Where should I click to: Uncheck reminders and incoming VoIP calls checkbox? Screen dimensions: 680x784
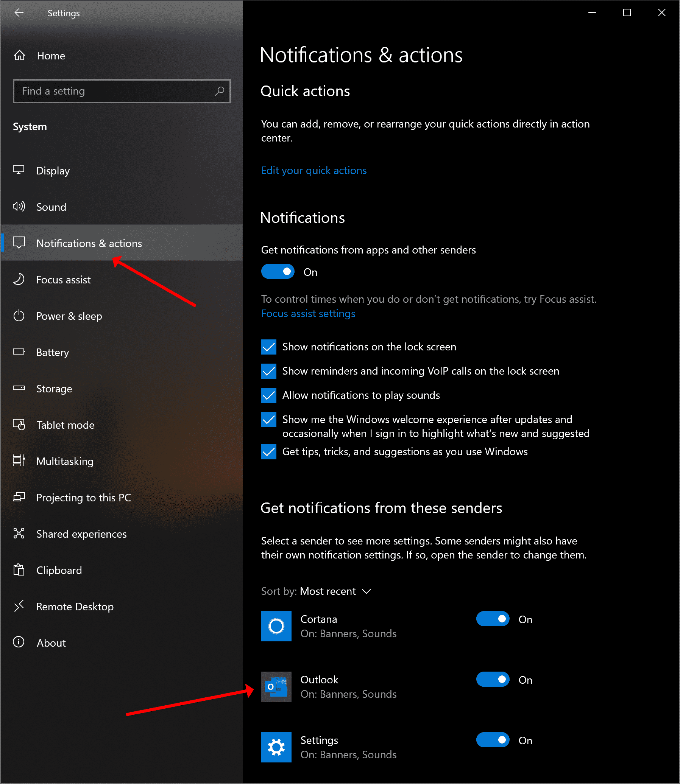[x=269, y=371]
